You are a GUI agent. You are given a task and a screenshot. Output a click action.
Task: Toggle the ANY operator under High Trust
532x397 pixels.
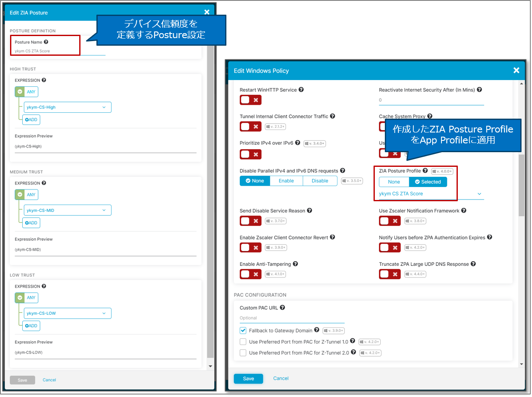pos(26,92)
